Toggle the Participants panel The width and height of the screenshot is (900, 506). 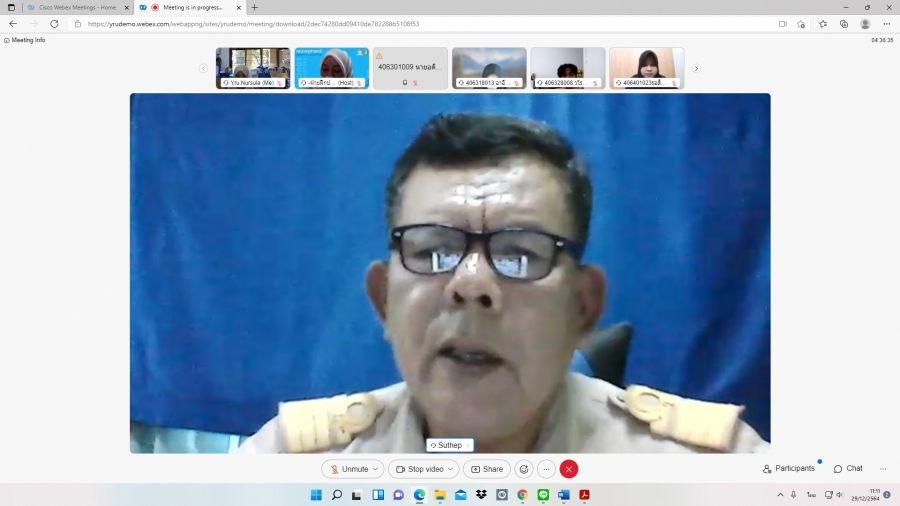point(788,469)
